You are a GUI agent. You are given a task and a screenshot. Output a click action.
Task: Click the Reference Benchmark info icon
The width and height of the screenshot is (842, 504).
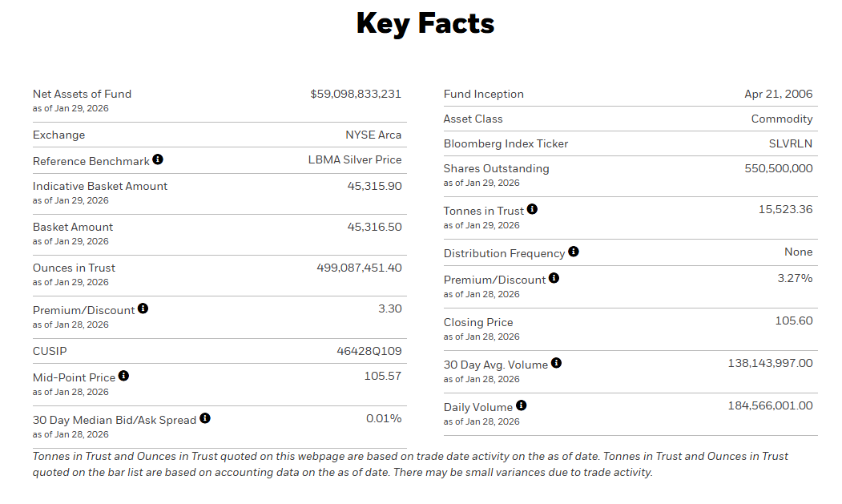158,159
